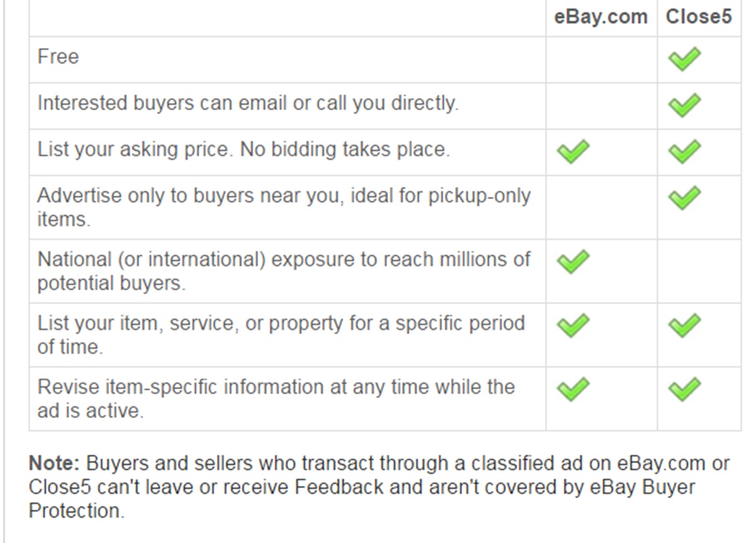This screenshot has height=543, width=756.
Task: Click the Close5 checkmark in the Free row
Action: tap(684, 60)
